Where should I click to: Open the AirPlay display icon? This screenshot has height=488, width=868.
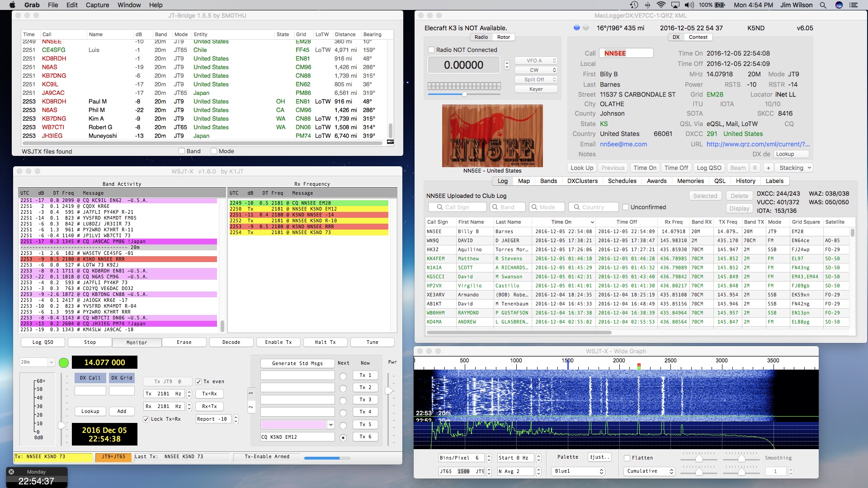(x=675, y=5)
